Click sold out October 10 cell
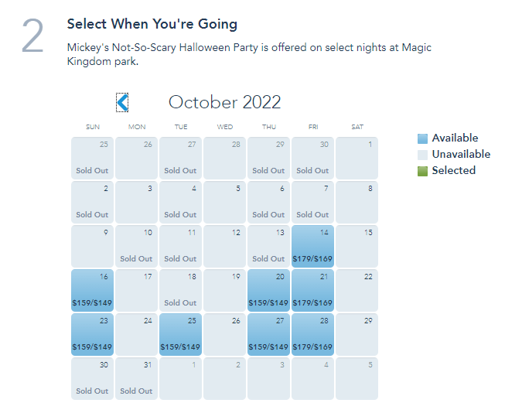505x420 pixels. click(136, 247)
